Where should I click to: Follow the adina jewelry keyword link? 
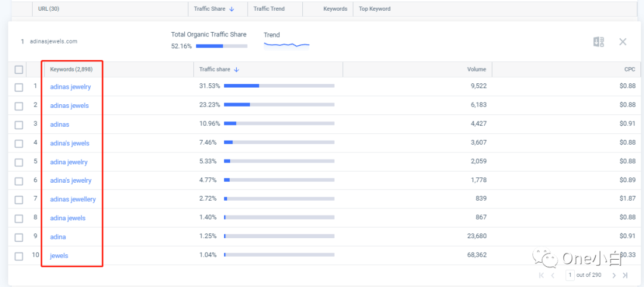(69, 162)
